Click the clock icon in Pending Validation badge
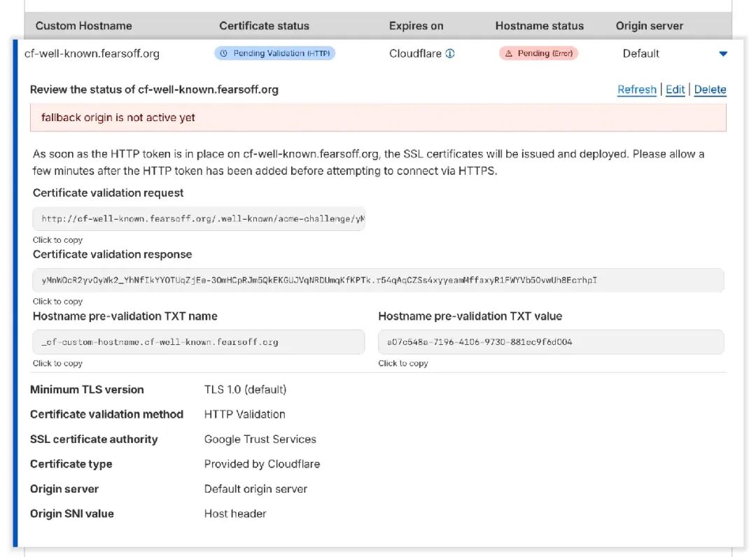The height and width of the screenshot is (557, 756). coord(224,53)
